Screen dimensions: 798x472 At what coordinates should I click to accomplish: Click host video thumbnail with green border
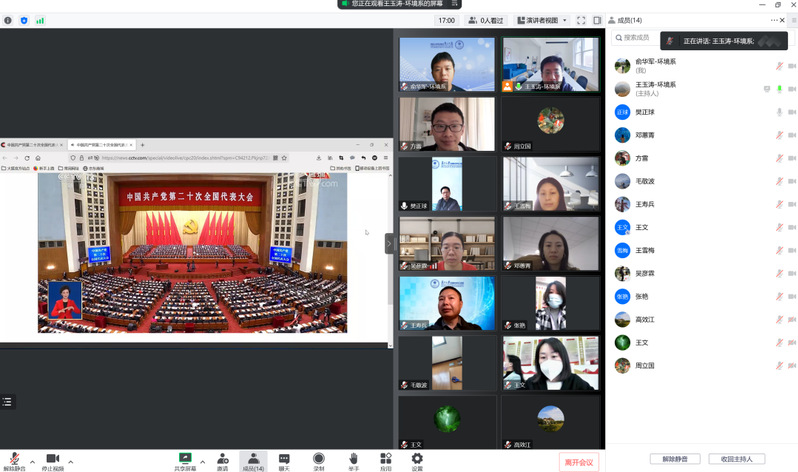point(551,65)
